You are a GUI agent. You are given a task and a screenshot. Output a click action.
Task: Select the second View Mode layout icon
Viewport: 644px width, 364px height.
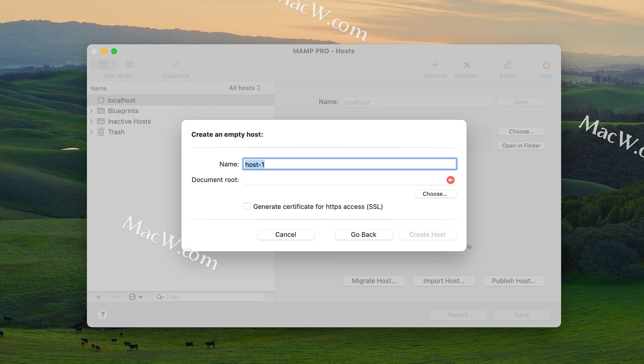point(130,64)
